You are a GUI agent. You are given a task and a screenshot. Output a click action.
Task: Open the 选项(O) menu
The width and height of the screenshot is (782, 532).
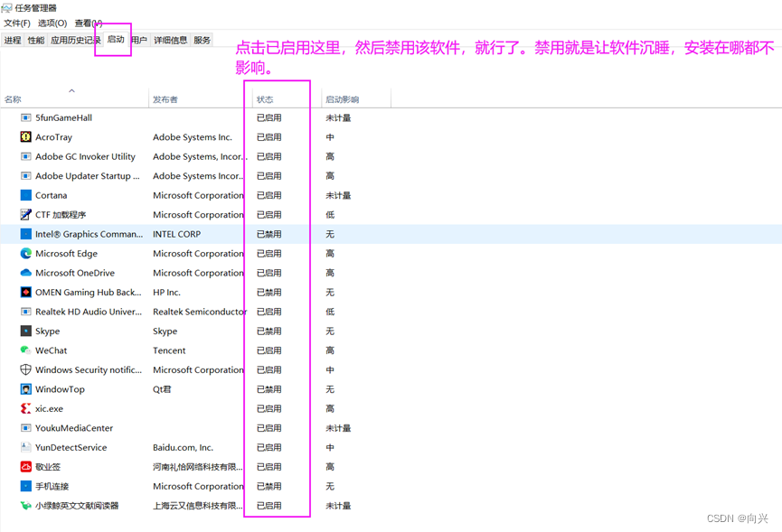coord(52,23)
